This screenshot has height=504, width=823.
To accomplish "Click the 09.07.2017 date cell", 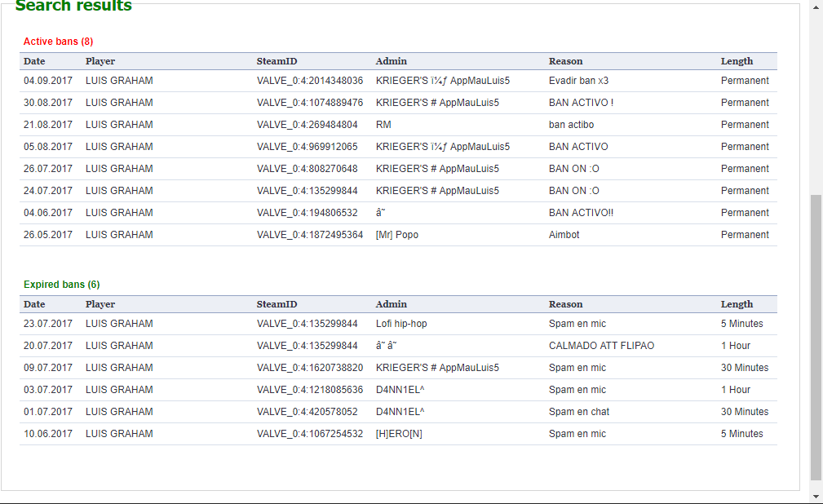I will click(x=48, y=368).
